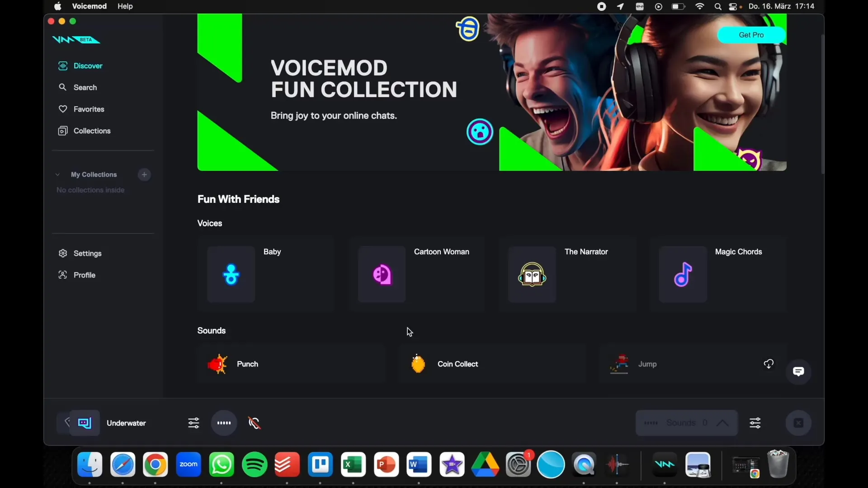Viewport: 868px width, 488px height.
Task: Open the Spotify app in dock
Action: click(x=254, y=464)
